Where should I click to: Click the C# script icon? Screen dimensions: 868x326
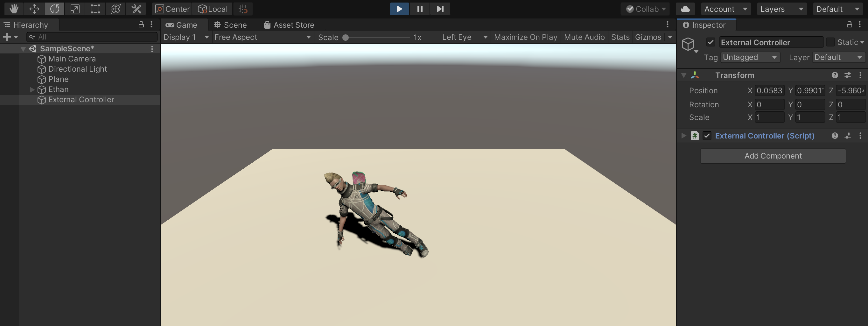click(695, 136)
